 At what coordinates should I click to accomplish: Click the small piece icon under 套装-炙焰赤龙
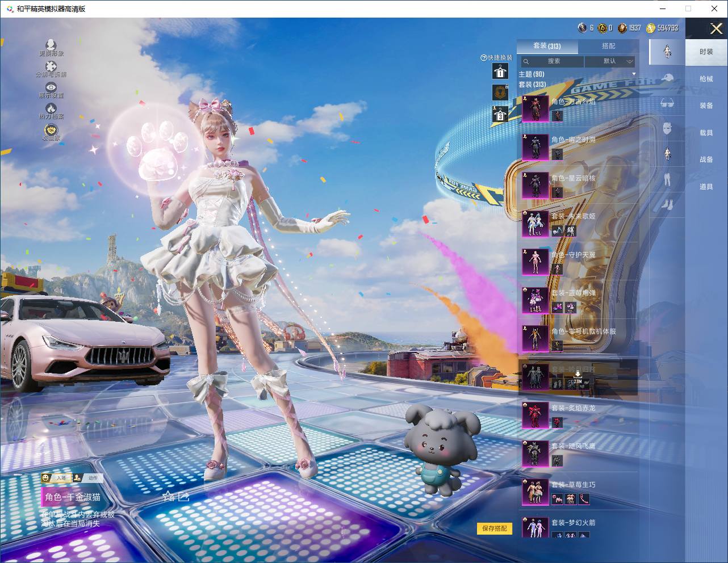[557, 422]
